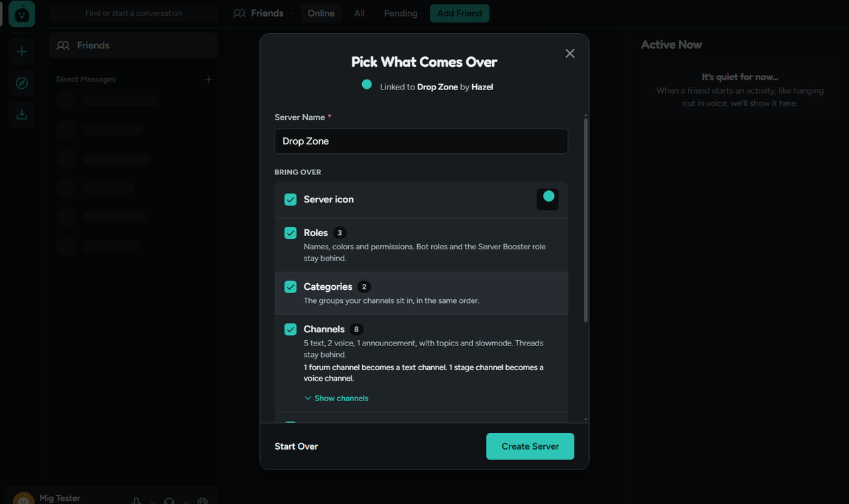Click the Server Name input field
Viewport: 849px width, 504px height.
coord(421,141)
